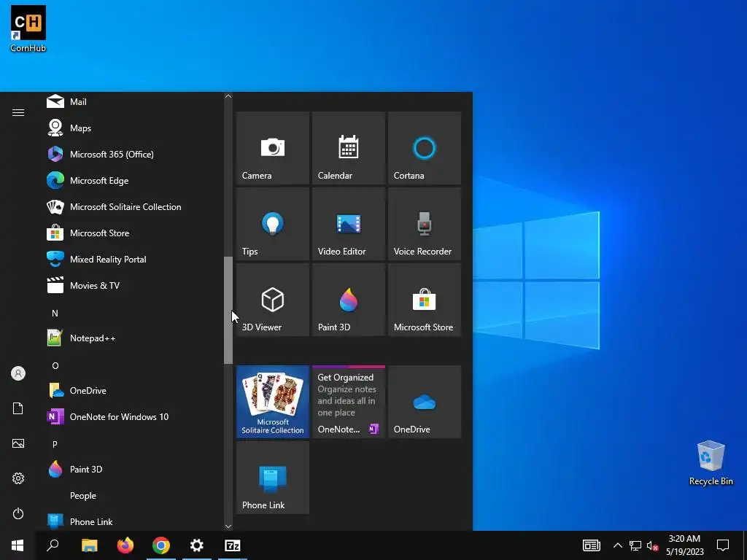Launch Firefox from the taskbar
747x560 pixels.
pyautogui.click(x=125, y=545)
